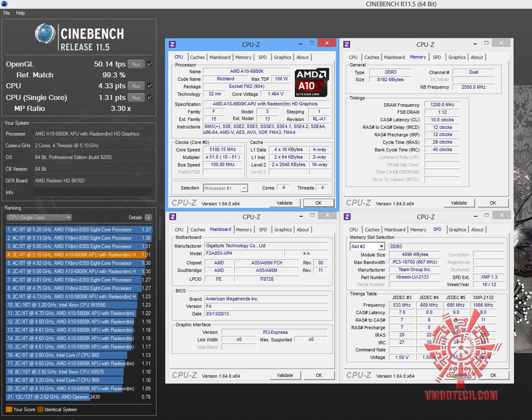Image resolution: width=532 pixels, height=420 pixels.
Task: Click OK in the Memory tab window
Action: click(x=493, y=203)
